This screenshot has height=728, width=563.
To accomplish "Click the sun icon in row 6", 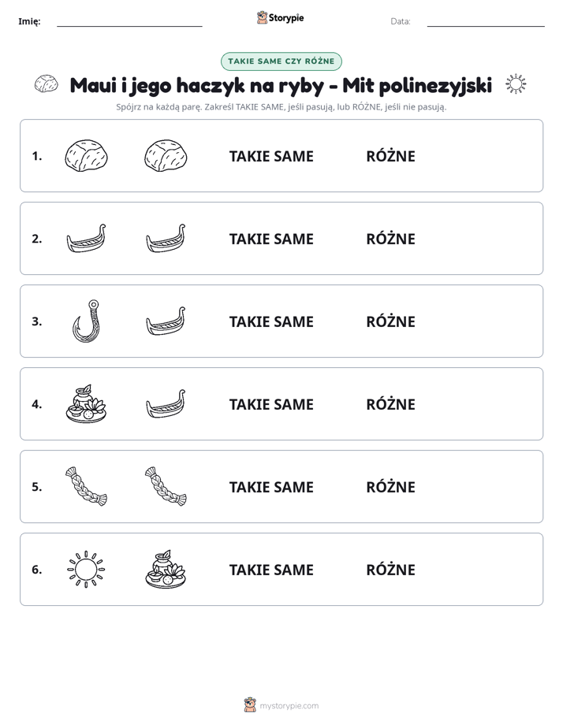I will [87, 569].
